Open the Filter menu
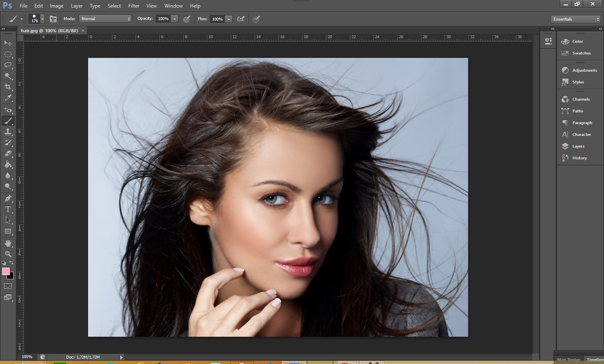The image size is (604, 364). (x=134, y=6)
